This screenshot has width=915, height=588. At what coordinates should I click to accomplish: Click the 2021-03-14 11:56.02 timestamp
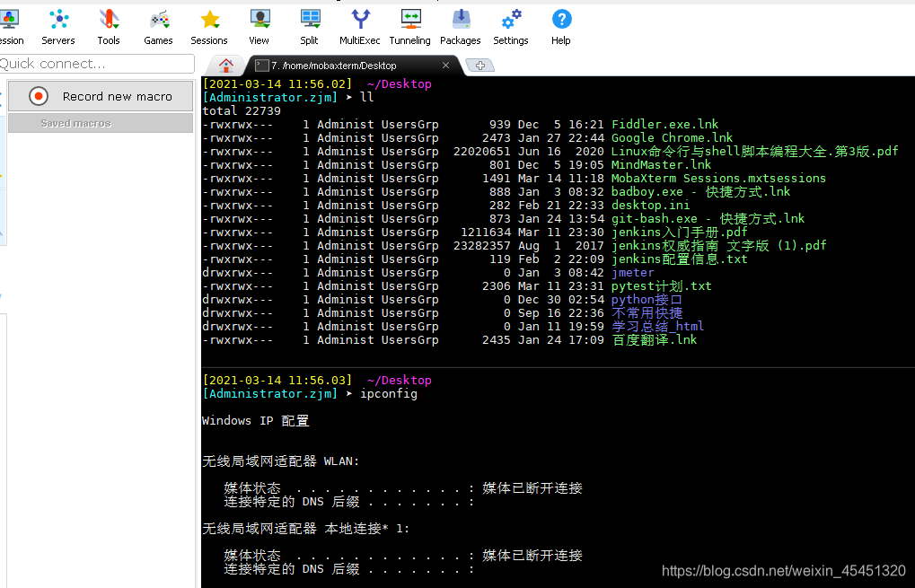point(277,84)
